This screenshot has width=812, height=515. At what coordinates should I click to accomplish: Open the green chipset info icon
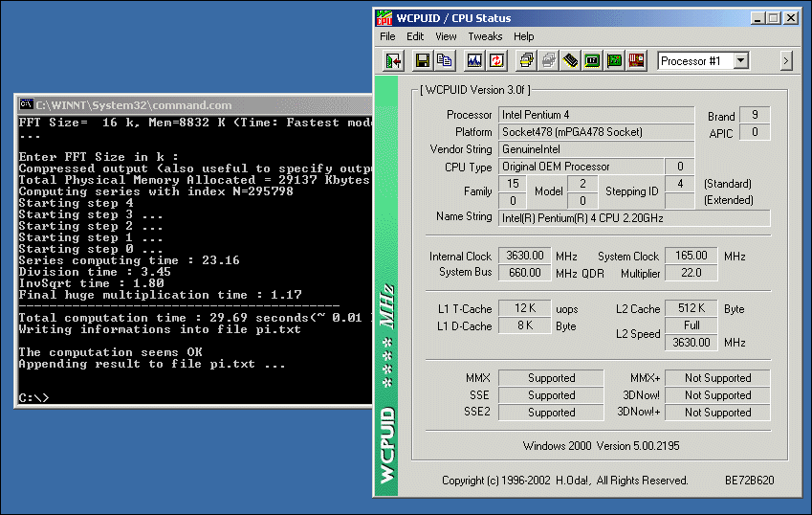tap(592, 61)
